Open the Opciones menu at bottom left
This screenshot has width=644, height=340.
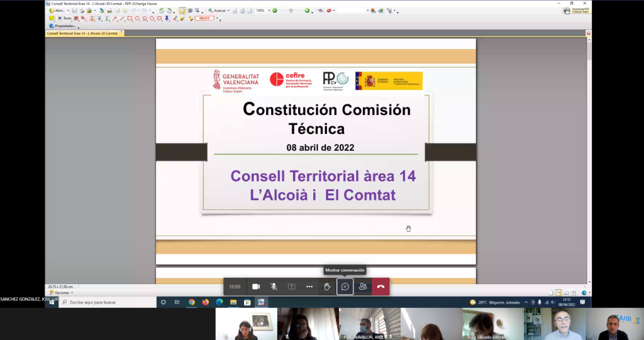(62, 292)
